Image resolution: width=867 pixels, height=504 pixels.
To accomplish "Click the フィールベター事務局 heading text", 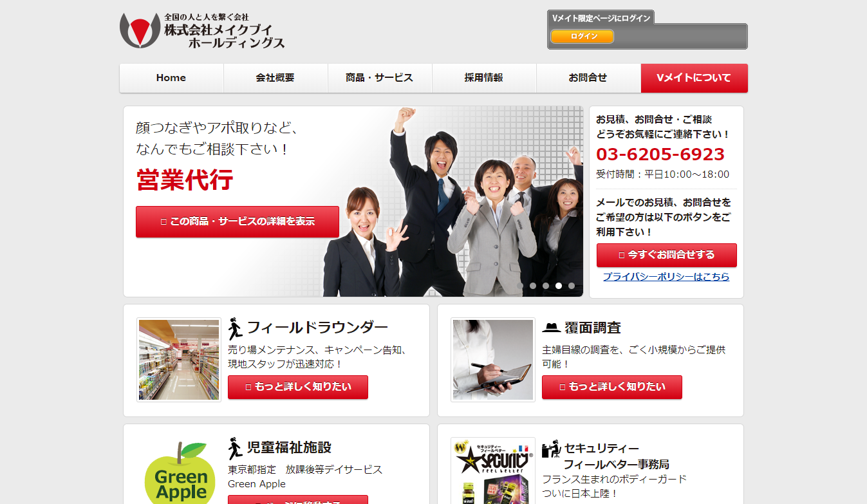I will pyautogui.click(x=617, y=464).
